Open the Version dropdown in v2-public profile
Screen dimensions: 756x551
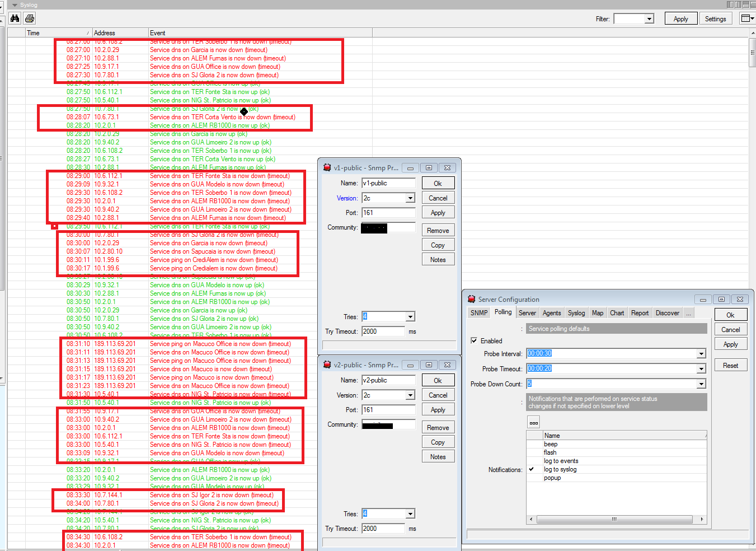click(x=409, y=395)
